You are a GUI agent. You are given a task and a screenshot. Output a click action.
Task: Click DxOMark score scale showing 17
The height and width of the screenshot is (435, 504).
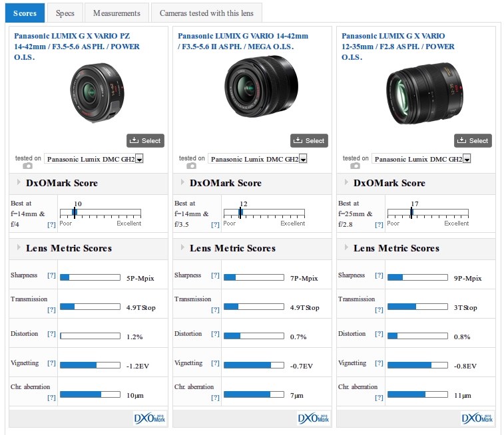[428, 213]
